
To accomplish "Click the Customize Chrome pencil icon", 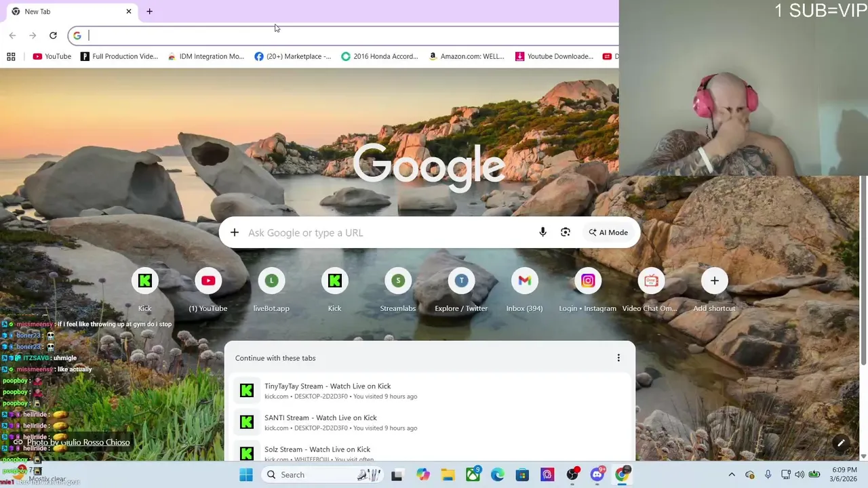I will (x=841, y=443).
